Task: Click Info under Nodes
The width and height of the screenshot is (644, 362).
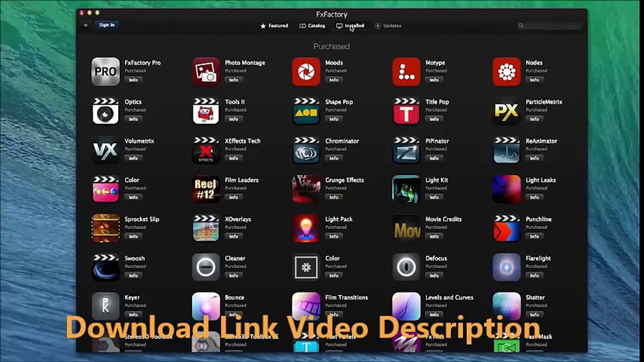Action: click(534, 80)
